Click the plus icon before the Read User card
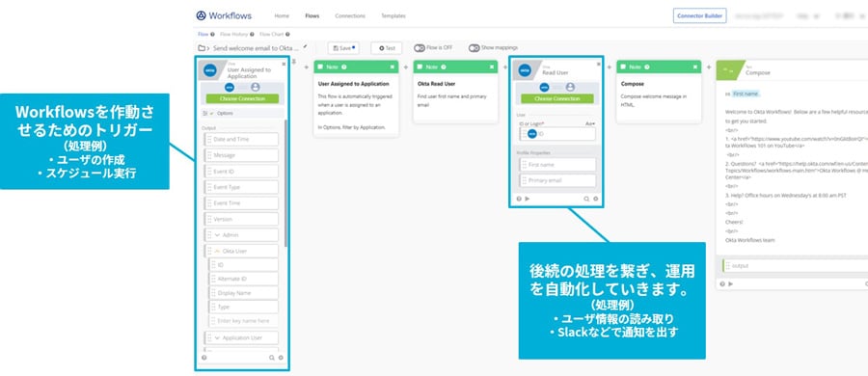The width and height of the screenshot is (868, 376). 504,67
